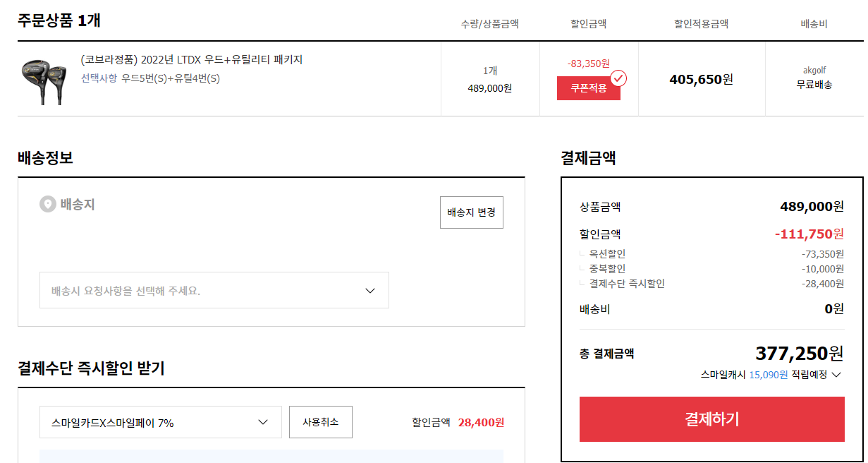This screenshot has width=868, height=463.
Task: Click the 배송지 변경 button
Action: (x=471, y=212)
